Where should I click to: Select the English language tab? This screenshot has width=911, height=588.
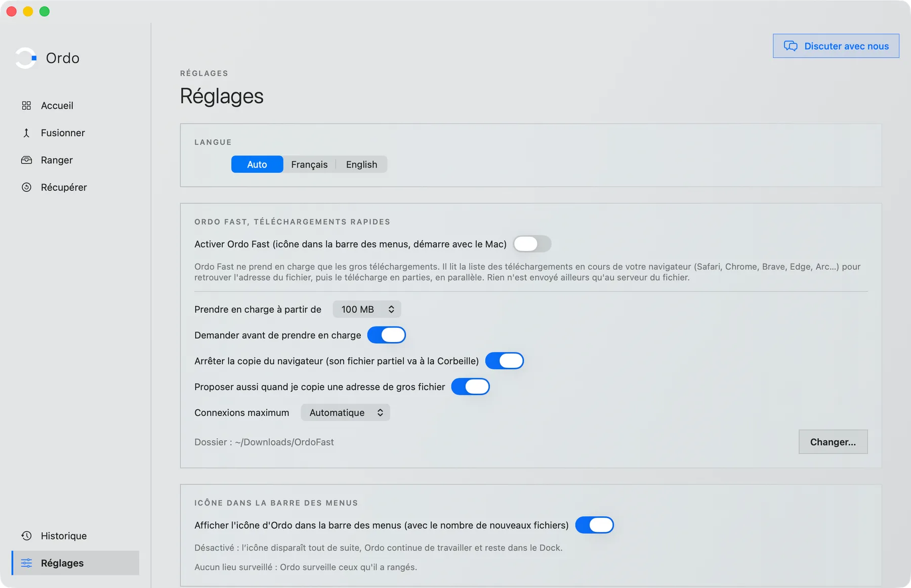(x=361, y=164)
